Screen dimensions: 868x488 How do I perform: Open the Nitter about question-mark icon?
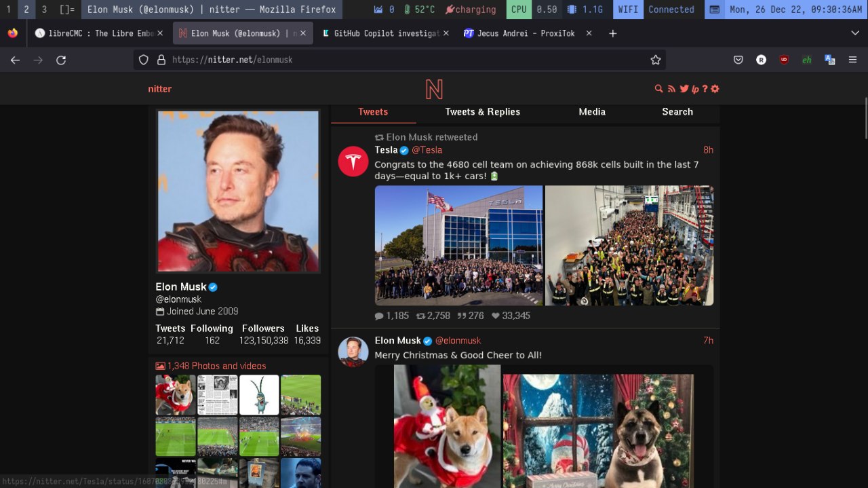[705, 89]
